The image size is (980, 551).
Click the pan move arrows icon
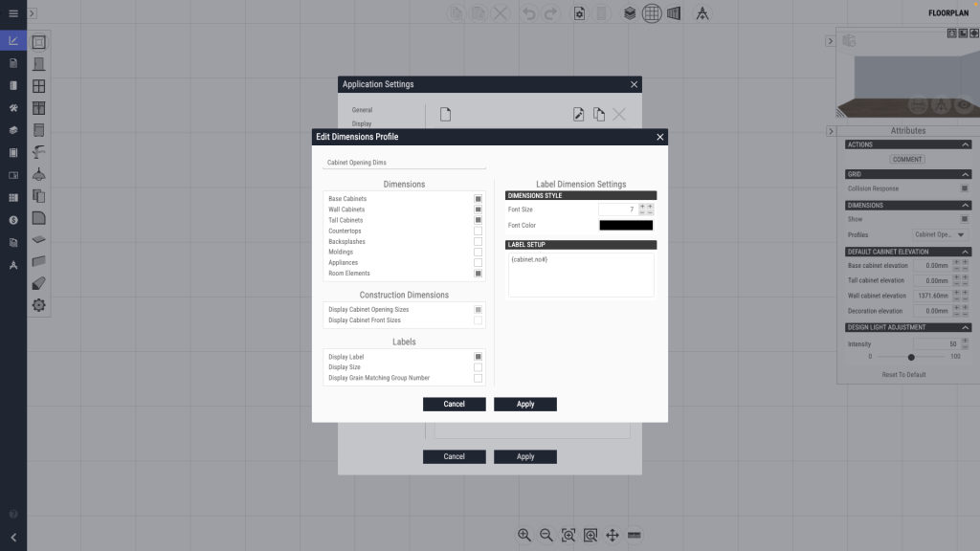coord(612,535)
